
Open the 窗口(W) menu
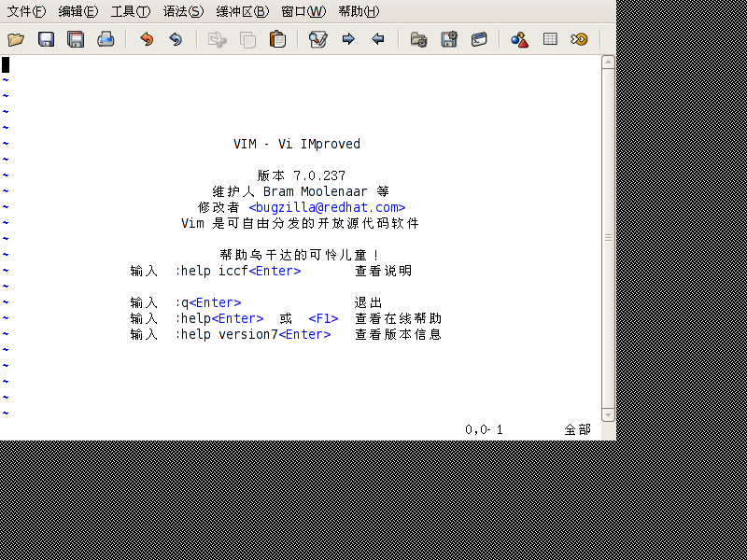pyautogui.click(x=303, y=11)
